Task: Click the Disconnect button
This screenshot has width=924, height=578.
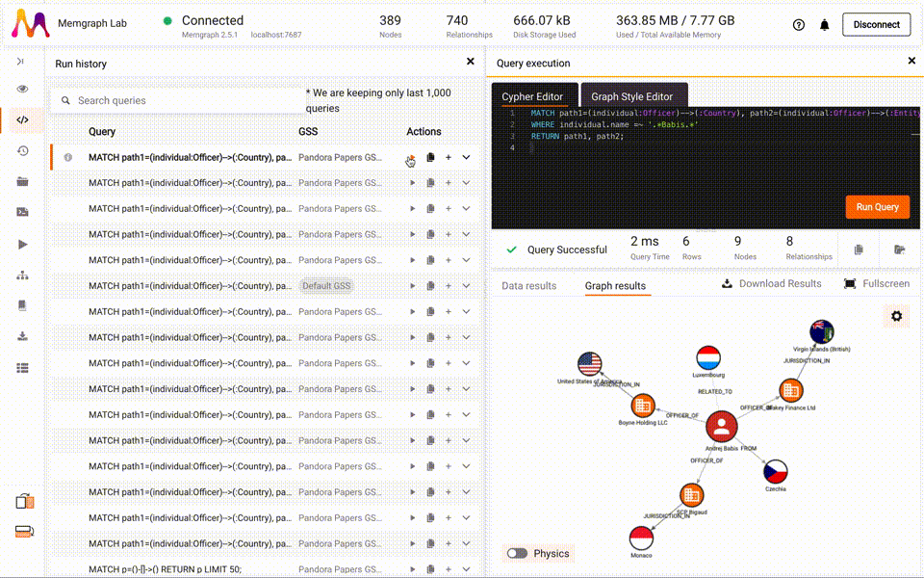Action: 876,25
